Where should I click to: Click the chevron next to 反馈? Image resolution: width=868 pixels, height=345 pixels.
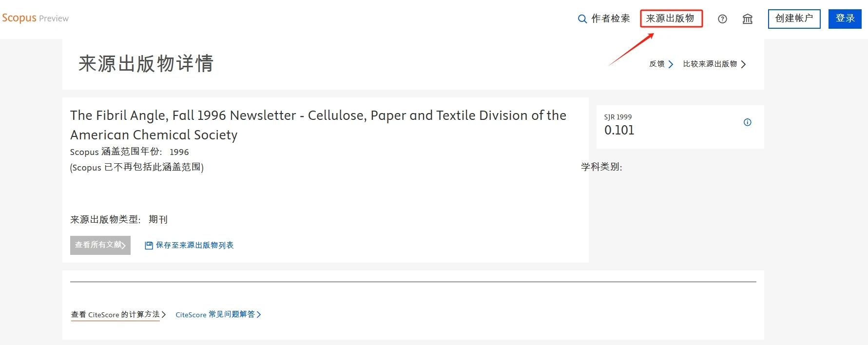671,64
